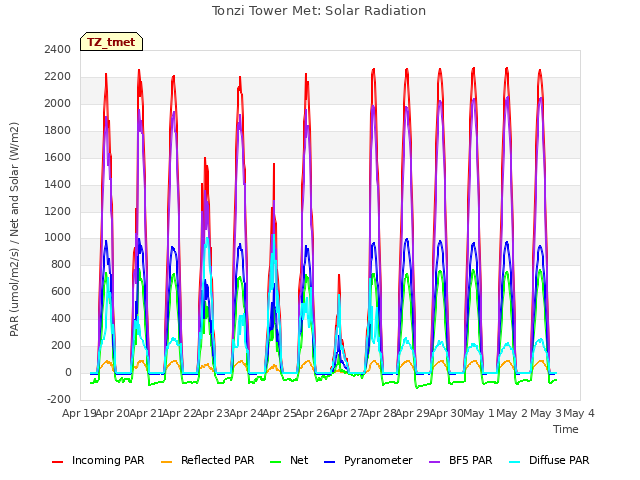The image size is (640, 480).
Task: Click the Apr 26 x-axis date label
Action: (312, 413)
